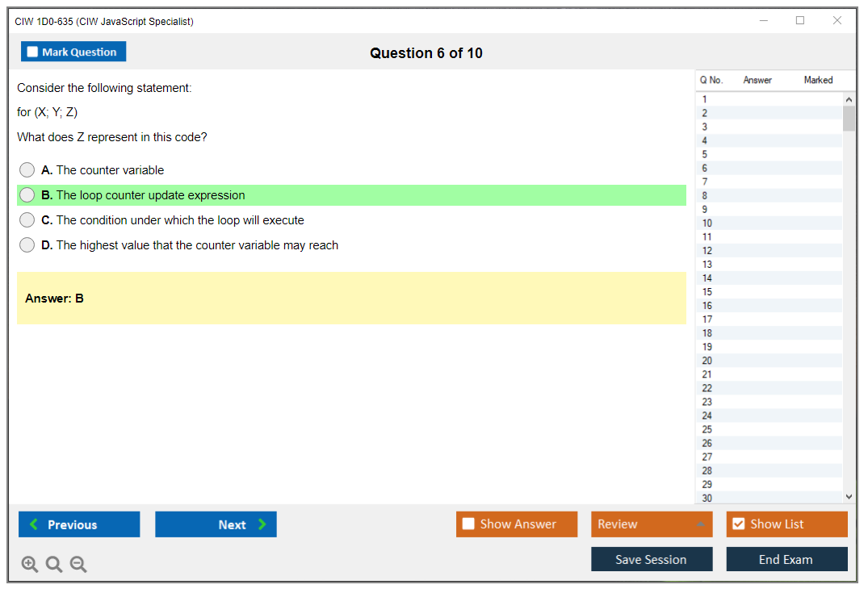Select option D, highest counter value
The width and height of the screenshot is (868, 593).
(x=27, y=245)
